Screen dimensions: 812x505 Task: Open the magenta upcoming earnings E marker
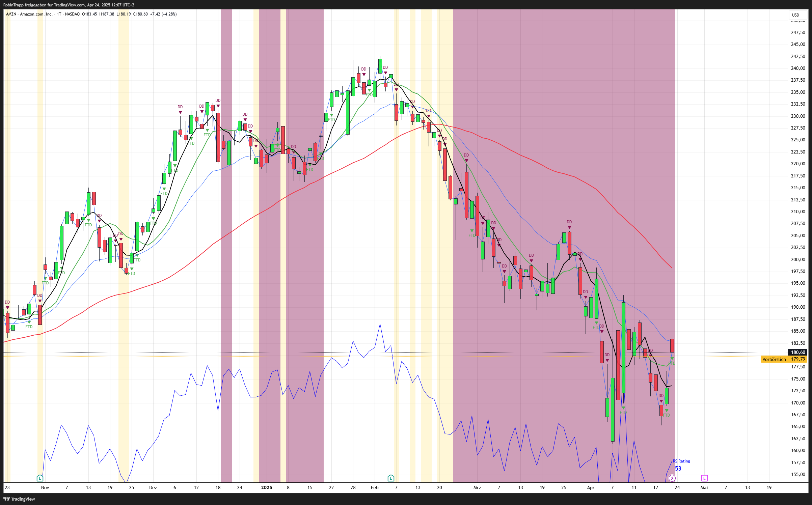point(704,478)
